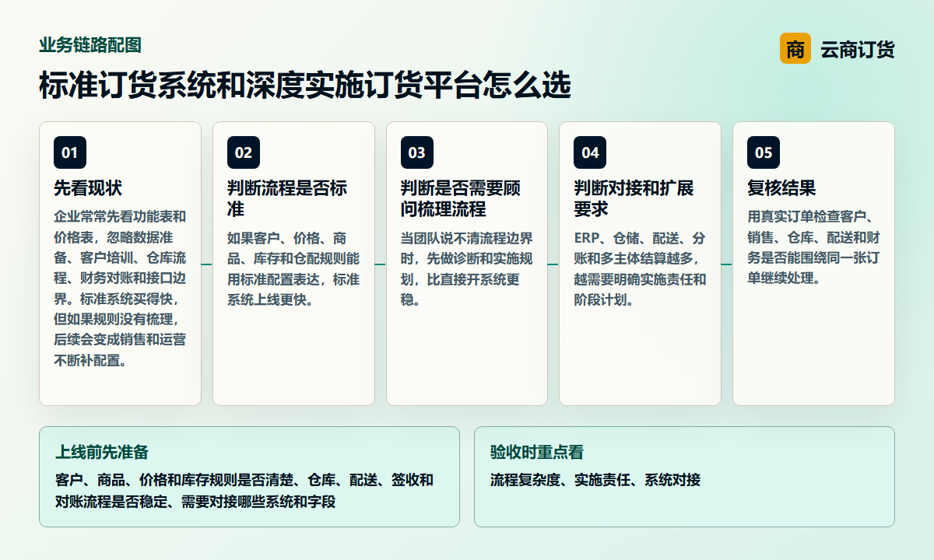Click the text 流程复杂度、实施责任、系统对接
Image resolution: width=934 pixels, height=560 pixels.
(x=595, y=480)
